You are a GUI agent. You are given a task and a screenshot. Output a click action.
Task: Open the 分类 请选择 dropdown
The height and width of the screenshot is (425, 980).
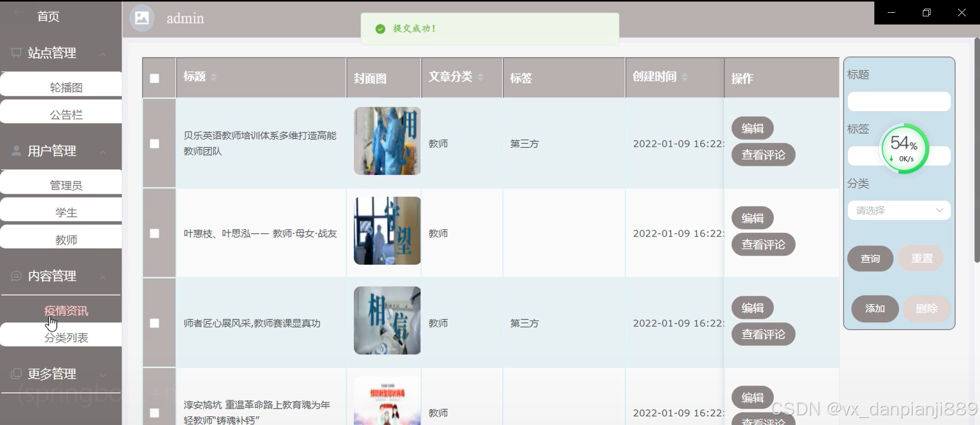click(x=899, y=210)
